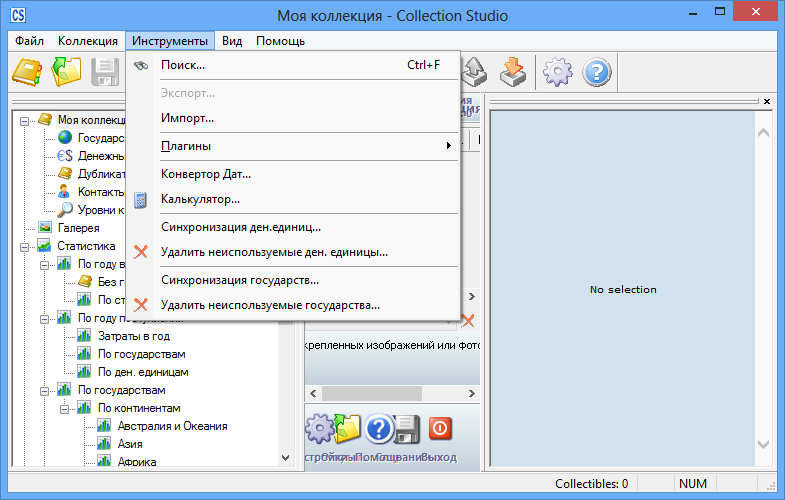Click the red X delete icon in middle panel
This screenshot has height=500, width=785.
tap(468, 320)
